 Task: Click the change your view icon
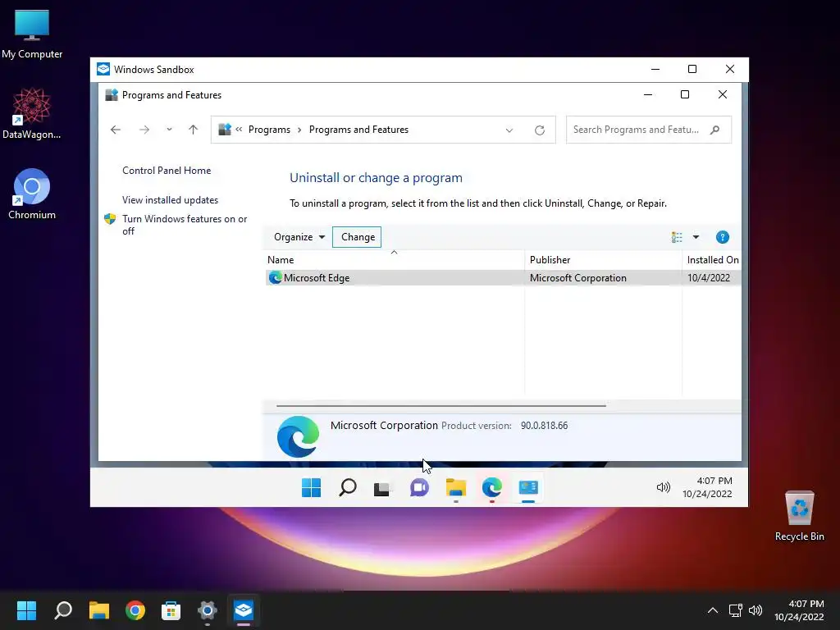677,237
